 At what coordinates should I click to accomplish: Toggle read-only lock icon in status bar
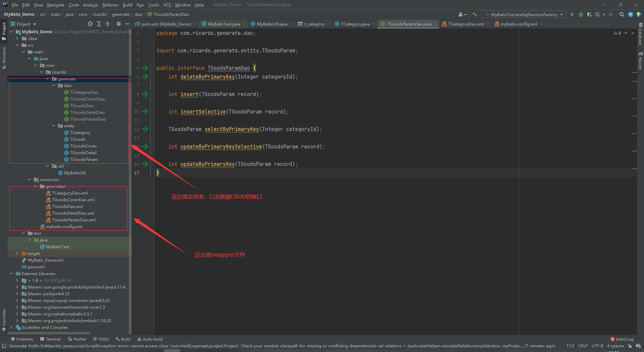[x=630, y=346]
